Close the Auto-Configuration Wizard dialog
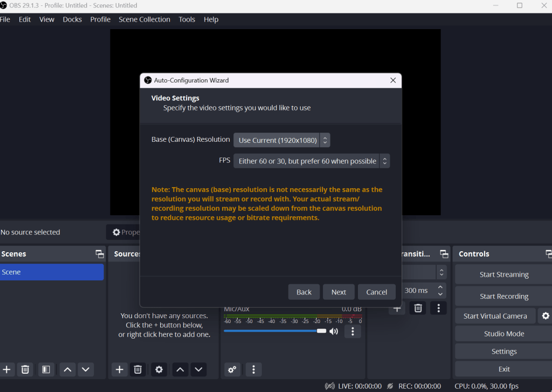The height and width of the screenshot is (392, 552). coord(393,80)
